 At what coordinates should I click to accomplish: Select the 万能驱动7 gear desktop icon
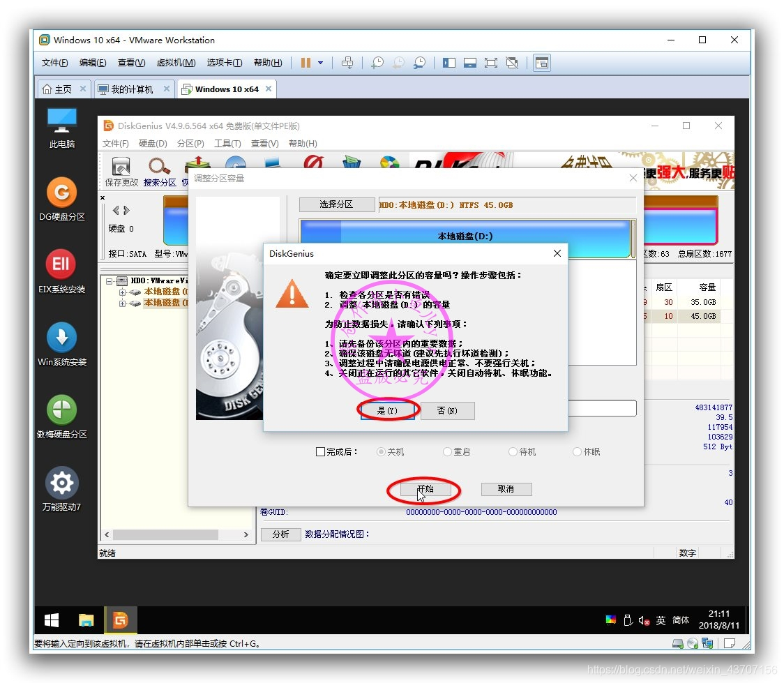[61, 489]
